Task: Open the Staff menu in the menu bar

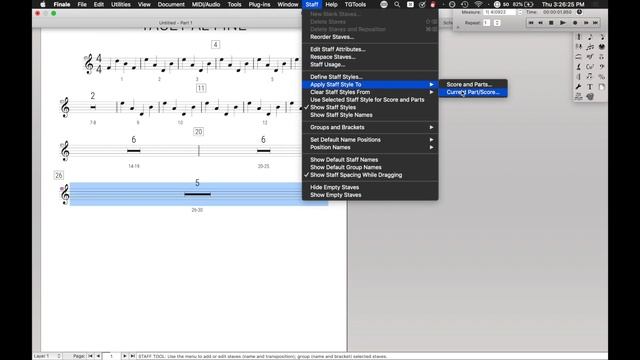Action: 312,4
